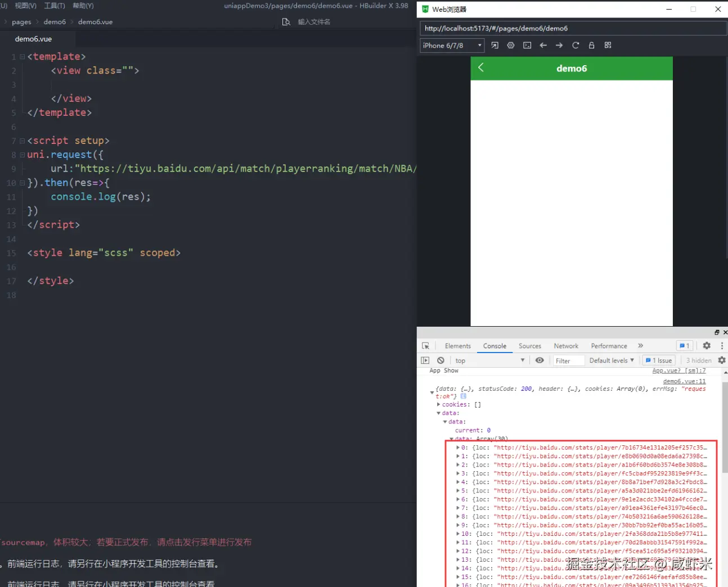Open the Network tab

(566, 346)
